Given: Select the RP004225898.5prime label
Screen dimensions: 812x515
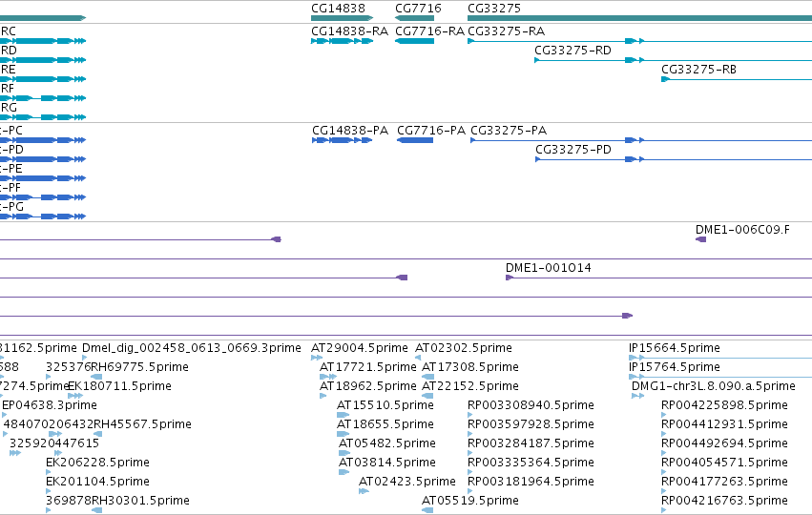Looking at the screenshot, I should tap(724, 405).
